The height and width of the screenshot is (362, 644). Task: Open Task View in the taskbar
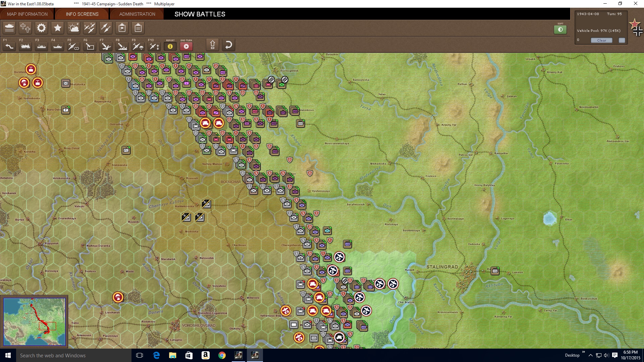[x=140, y=355]
